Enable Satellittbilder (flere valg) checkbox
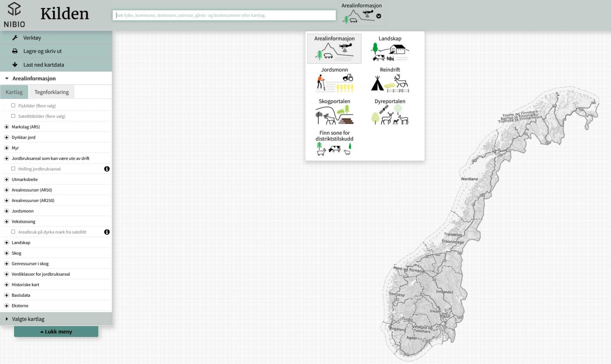 point(13,116)
